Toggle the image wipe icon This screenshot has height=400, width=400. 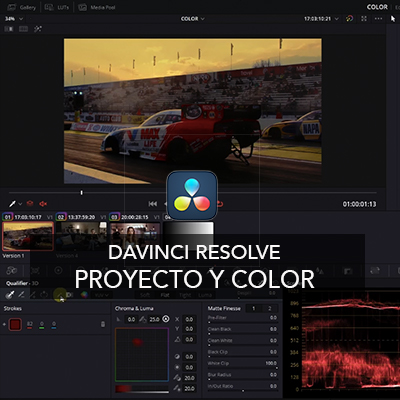[9, 29]
